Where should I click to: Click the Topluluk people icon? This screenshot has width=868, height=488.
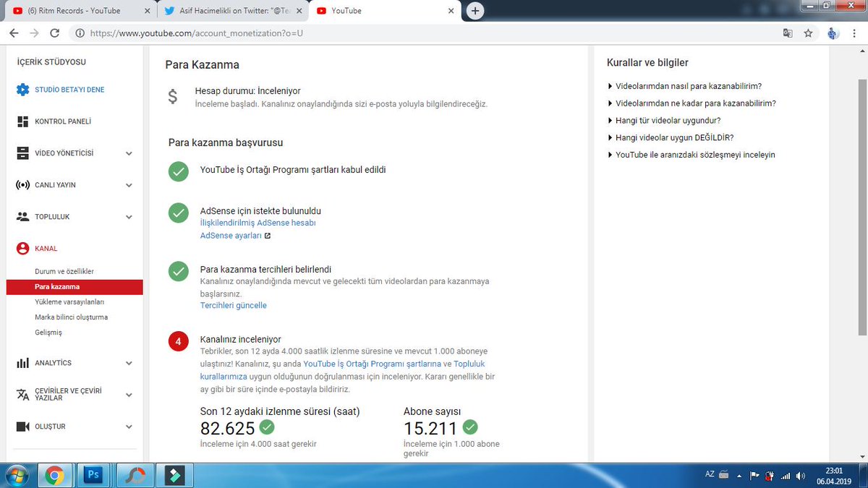(x=22, y=217)
